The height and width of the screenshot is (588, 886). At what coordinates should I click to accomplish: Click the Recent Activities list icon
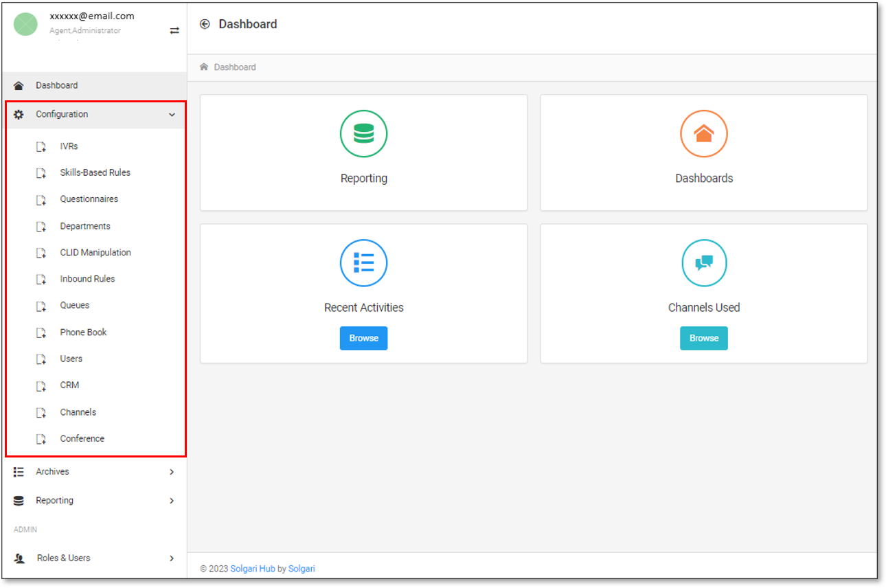pos(363,262)
